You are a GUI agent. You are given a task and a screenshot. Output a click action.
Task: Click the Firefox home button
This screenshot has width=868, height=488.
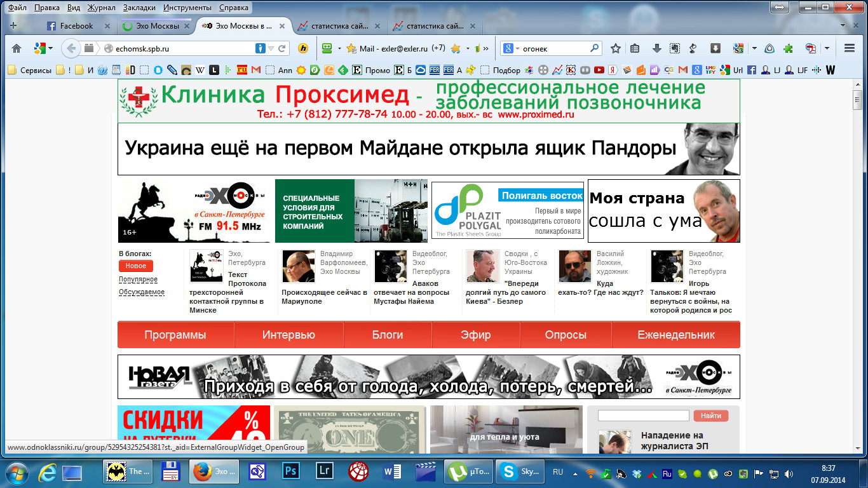coord(17,48)
